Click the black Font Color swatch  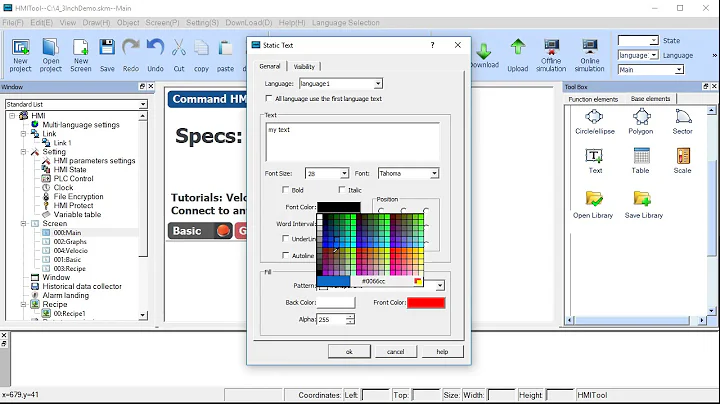[x=339, y=207]
